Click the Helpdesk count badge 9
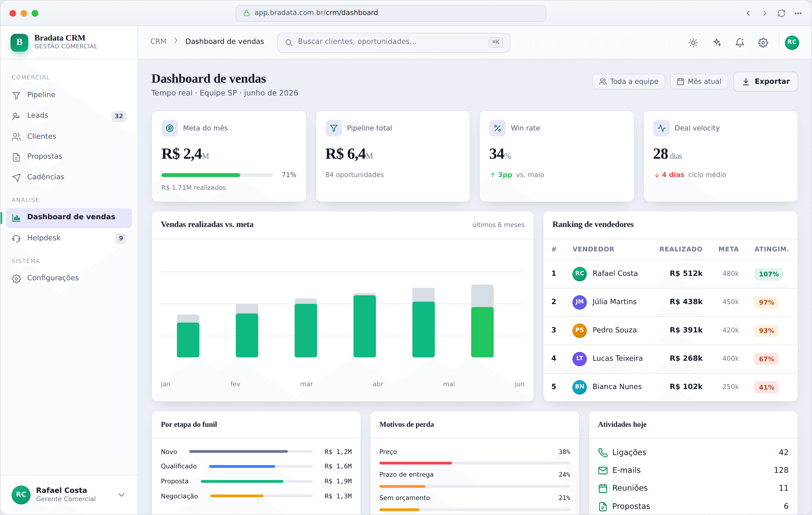Viewport: 812px width, 515px height. (x=121, y=238)
